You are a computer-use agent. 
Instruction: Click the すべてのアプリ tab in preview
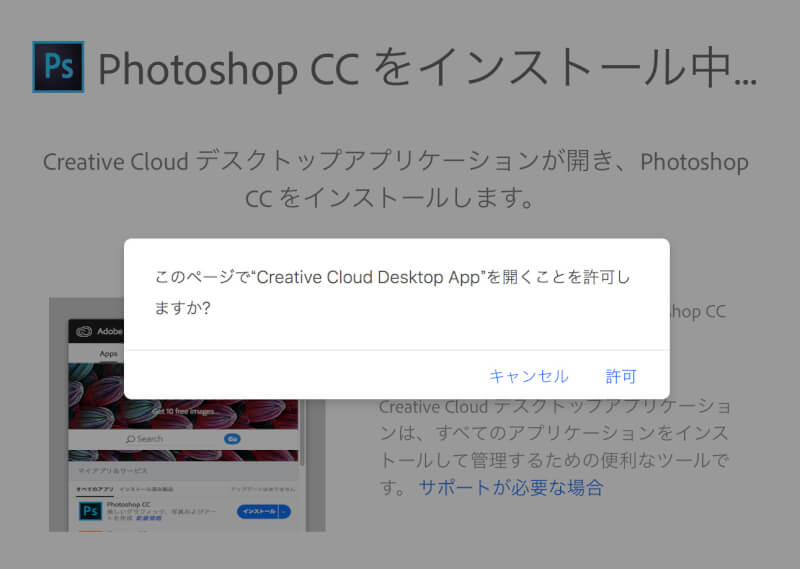click(95, 489)
